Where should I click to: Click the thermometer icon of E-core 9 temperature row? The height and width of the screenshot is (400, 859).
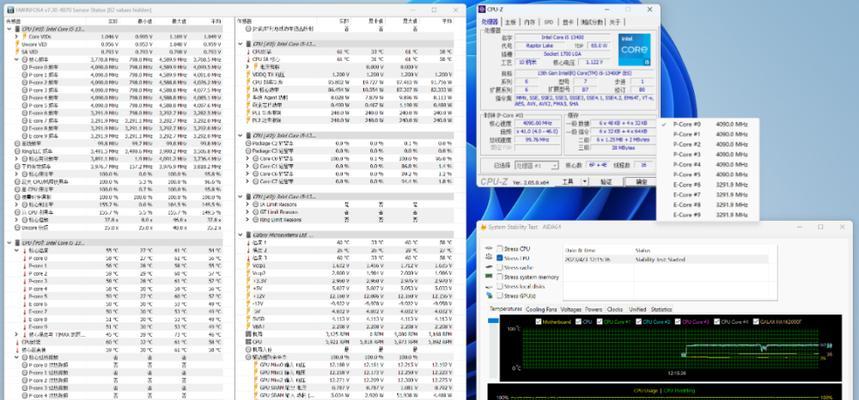tap(24, 327)
